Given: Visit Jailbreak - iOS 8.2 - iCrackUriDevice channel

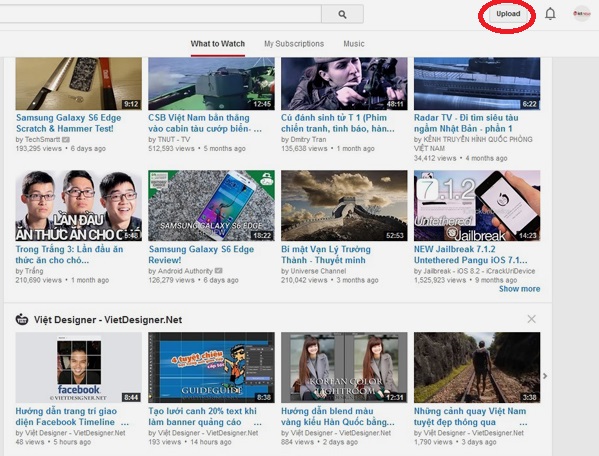Looking at the screenshot, I should pos(479,271).
